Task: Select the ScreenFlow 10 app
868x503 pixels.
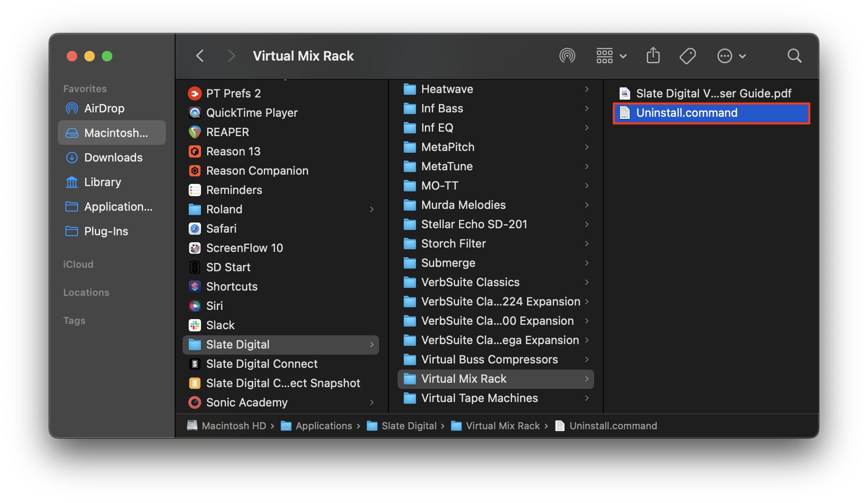Action: [281, 248]
